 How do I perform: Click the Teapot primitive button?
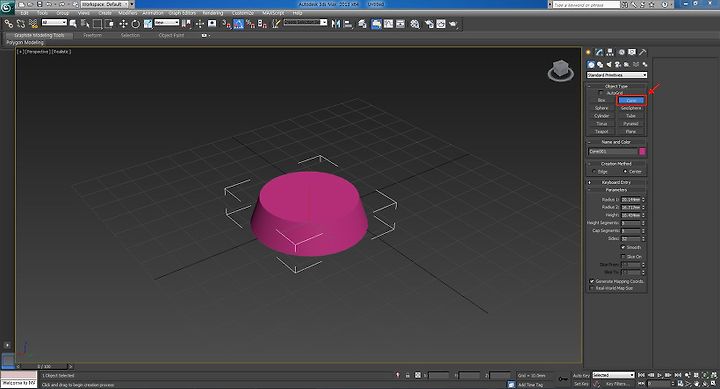point(602,132)
